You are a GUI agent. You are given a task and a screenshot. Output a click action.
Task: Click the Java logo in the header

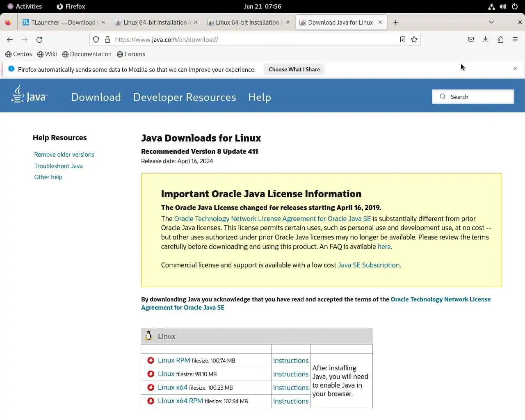coord(30,94)
